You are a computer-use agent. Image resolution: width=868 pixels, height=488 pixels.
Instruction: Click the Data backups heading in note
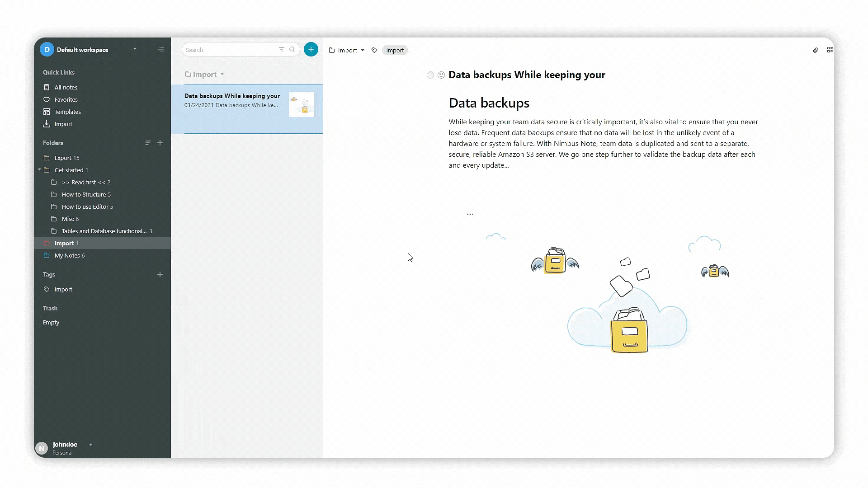[489, 103]
